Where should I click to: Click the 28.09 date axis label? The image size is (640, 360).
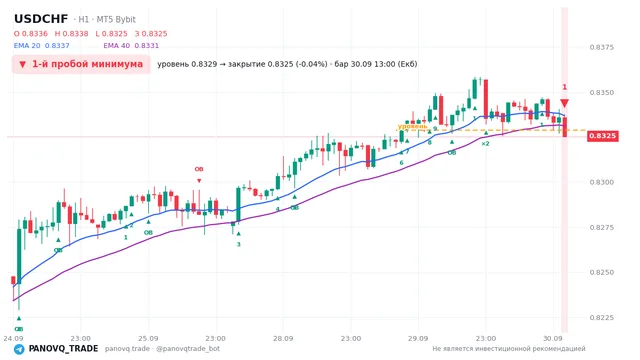click(283, 338)
